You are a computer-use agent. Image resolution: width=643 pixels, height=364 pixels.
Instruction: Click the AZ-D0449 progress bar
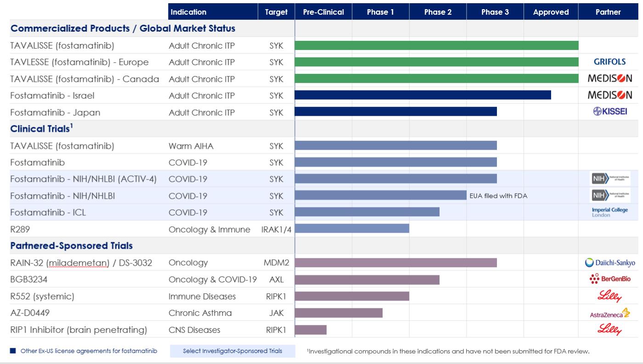[x=338, y=313]
